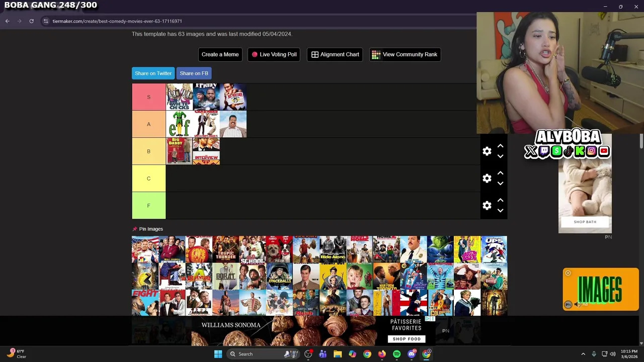Select the yellow-orange B tier label
The width and height of the screenshot is (644, 362).
click(x=148, y=151)
